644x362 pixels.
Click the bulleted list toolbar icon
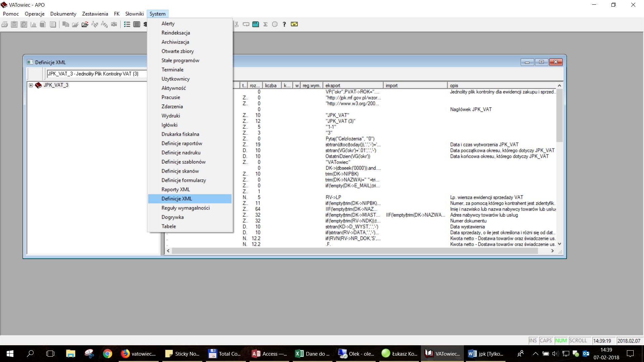127,24
